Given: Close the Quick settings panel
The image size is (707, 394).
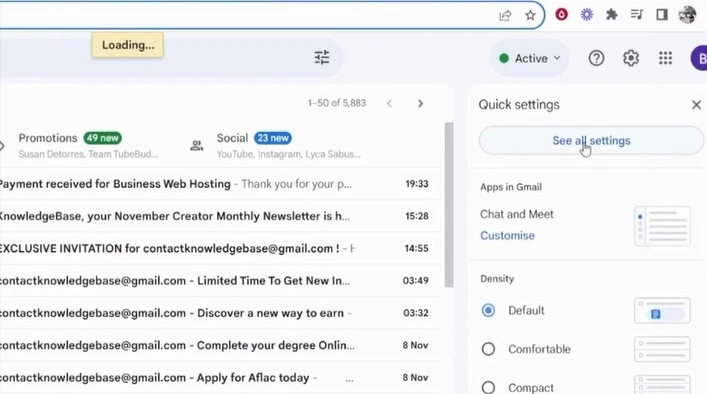Looking at the screenshot, I should click(x=696, y=105).
